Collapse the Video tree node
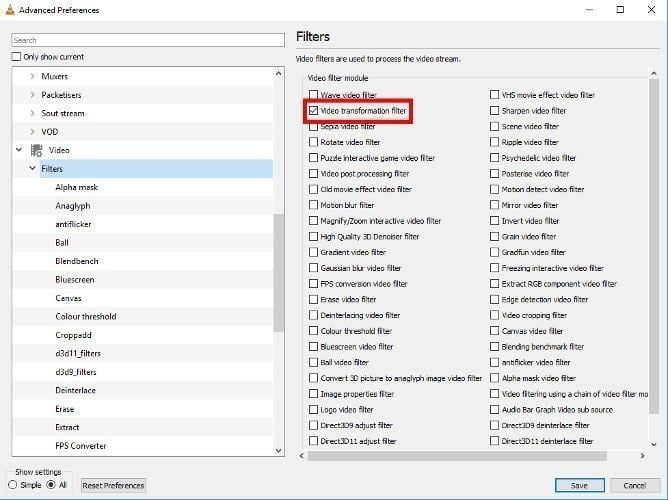The width and height of the screenshot is (668, 500). (19, 150)
